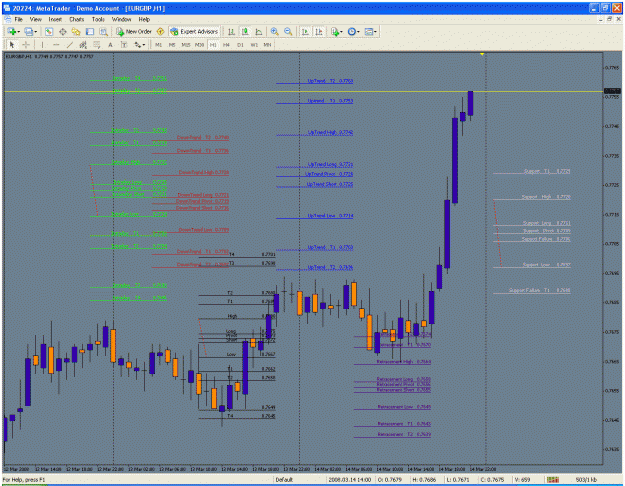625x486 pixels.
Task: Open the Window menu
Action: 122,19
